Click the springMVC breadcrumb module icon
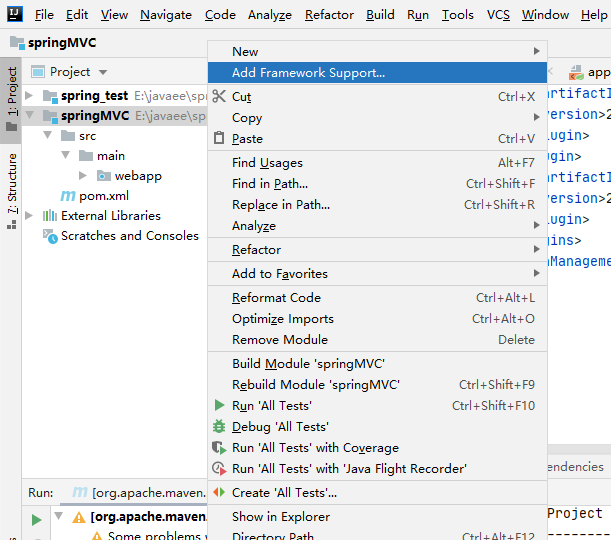The image size is (611, 540). pyautogui.click(x=17, y=42)
